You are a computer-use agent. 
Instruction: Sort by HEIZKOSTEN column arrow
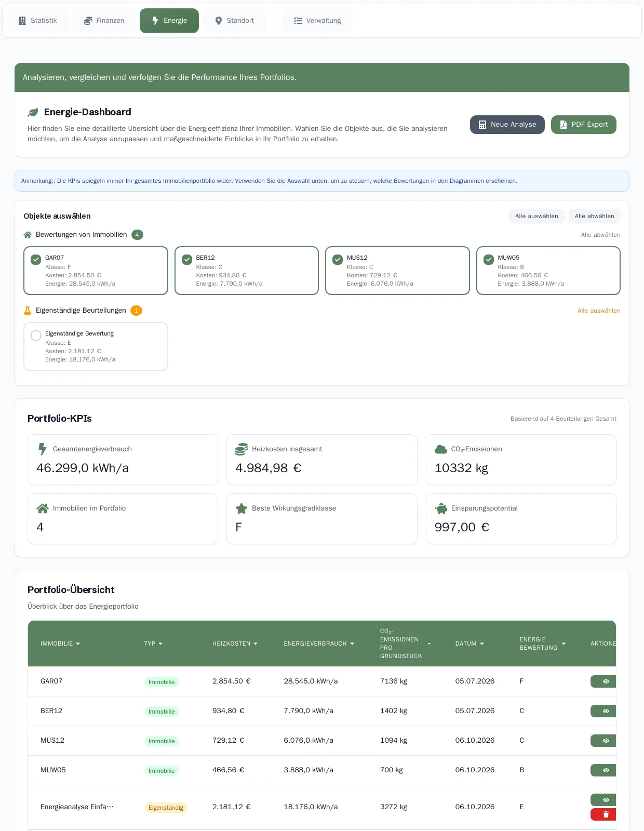coord(256,644)
